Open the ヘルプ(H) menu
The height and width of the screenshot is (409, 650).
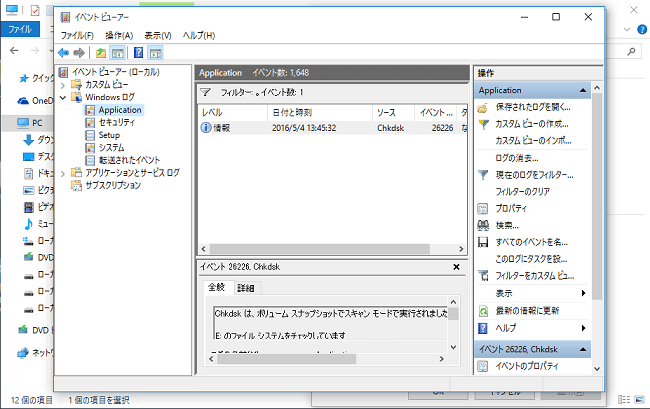199,36
